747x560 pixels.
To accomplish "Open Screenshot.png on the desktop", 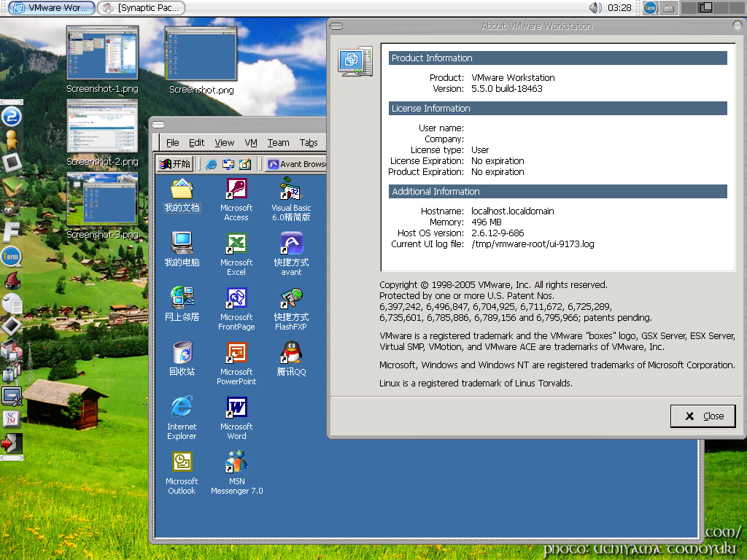I will click(x=201, y=60).
